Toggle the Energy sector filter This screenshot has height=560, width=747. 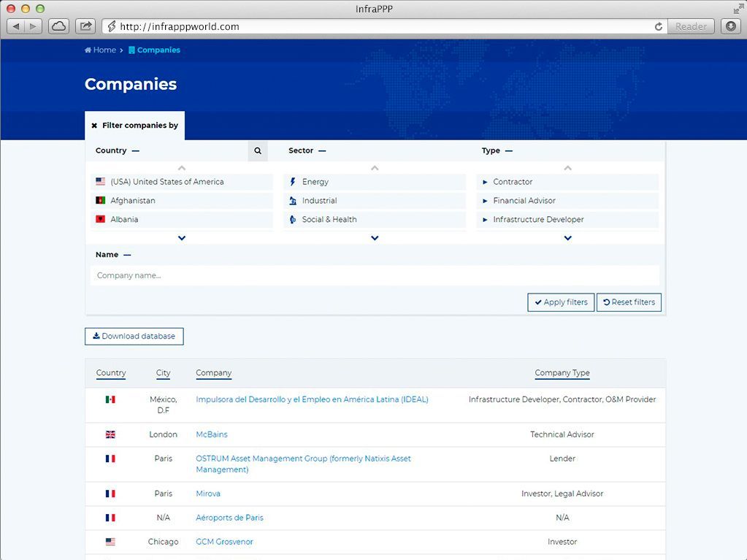click(x=315, y=182)
